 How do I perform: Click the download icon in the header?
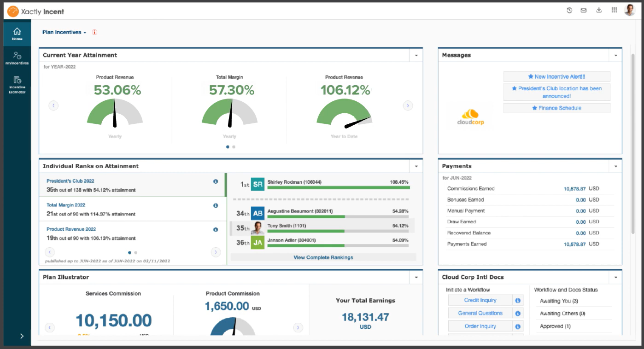(x=599, y=10)
